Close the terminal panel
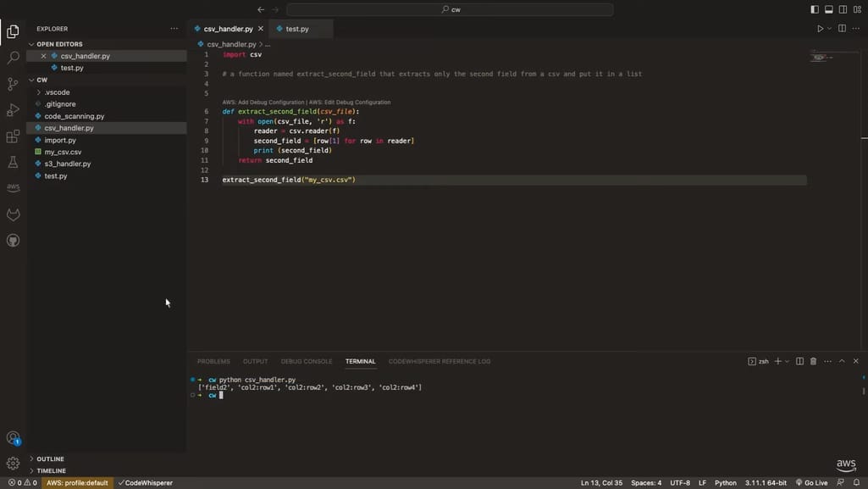This screenshot has width=868, height=489. (856, 361)
